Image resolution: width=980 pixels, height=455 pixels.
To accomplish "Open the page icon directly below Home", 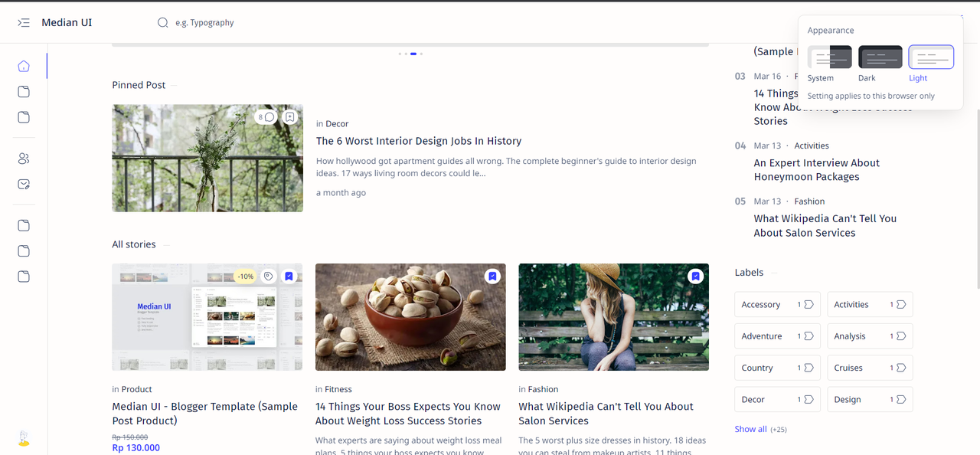I will pos(24,92).
